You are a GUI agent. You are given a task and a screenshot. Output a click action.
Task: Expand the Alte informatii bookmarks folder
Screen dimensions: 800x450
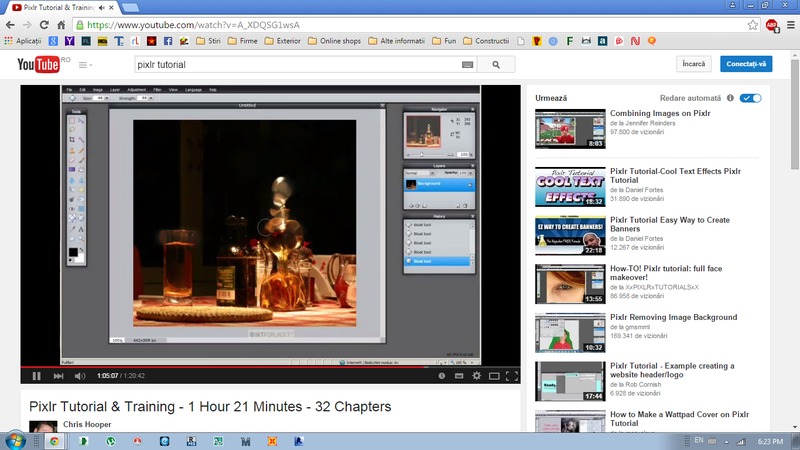coord(396,41)
